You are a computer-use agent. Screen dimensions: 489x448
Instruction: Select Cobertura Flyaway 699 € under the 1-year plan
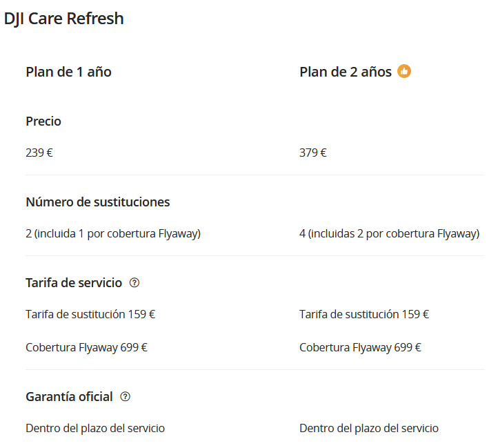click(x=86, y=347)
